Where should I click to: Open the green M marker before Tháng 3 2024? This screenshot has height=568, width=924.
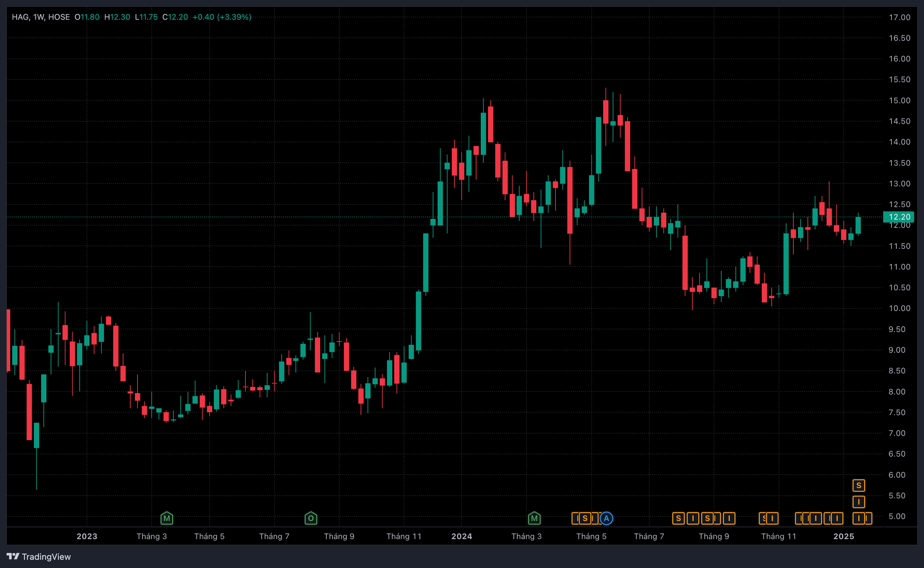tap(534, 519)
